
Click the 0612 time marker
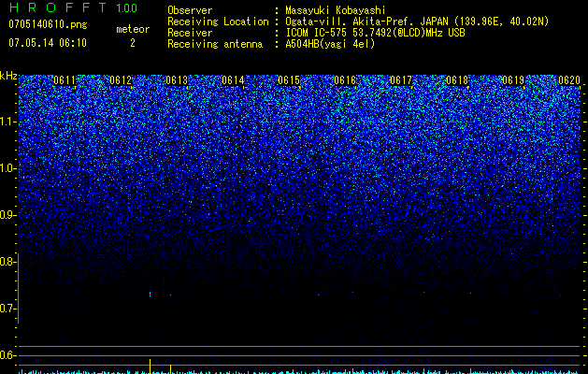click(121, 80)
